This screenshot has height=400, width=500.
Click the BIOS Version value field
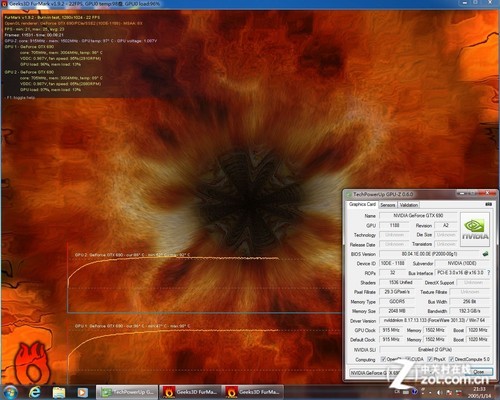pyautogui.click(x=430, y=254)
